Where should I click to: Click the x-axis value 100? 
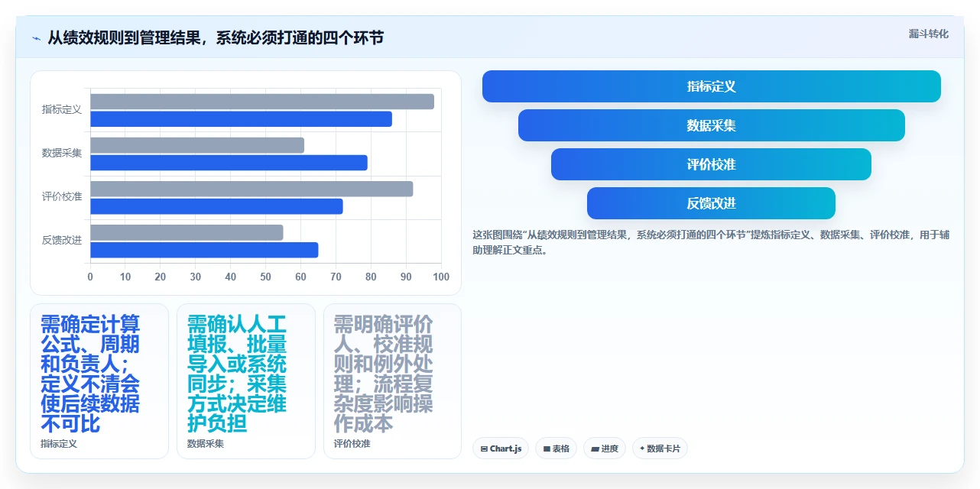click(441, 277)
